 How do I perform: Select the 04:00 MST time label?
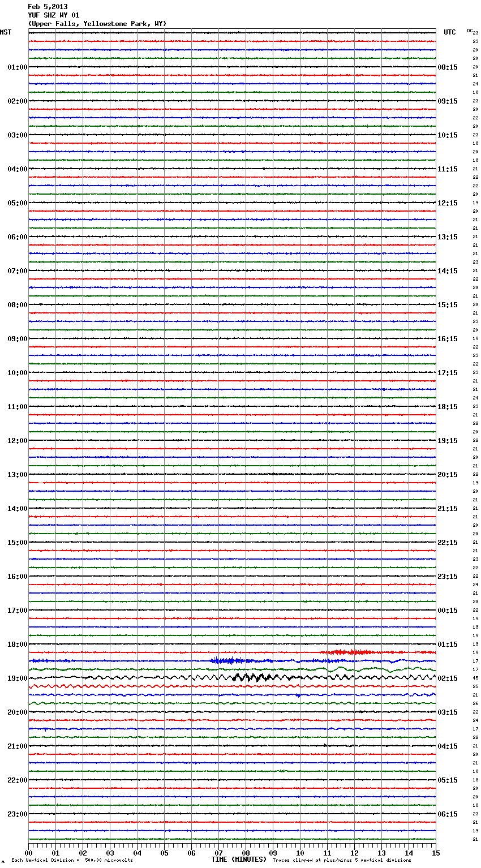point(18,169)
